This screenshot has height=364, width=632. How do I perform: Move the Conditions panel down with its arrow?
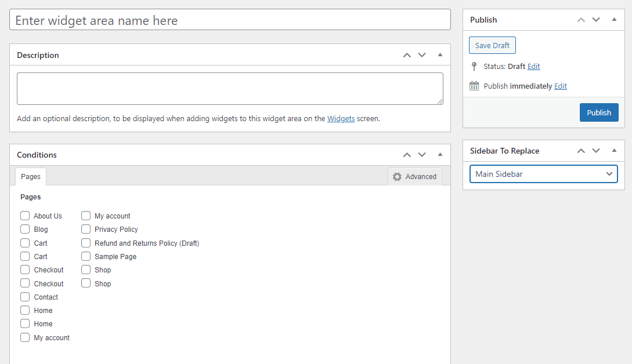click(x=422, y=155)
